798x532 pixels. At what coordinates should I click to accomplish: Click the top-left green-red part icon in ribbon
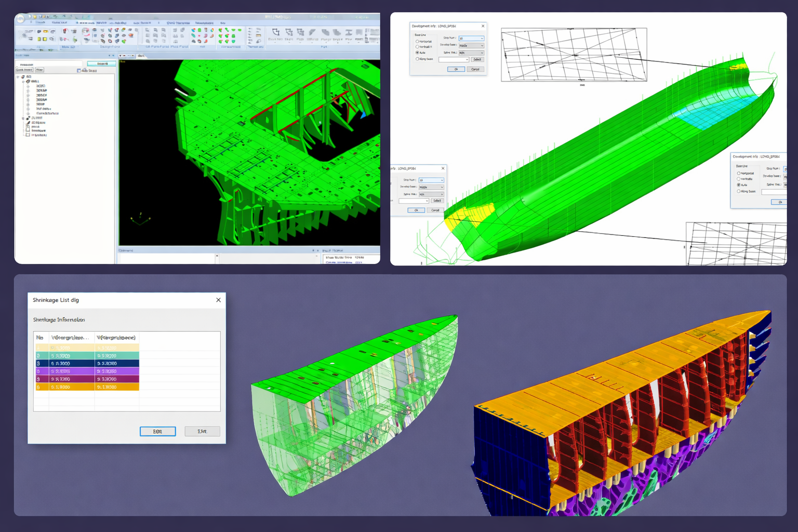[221, 30]
